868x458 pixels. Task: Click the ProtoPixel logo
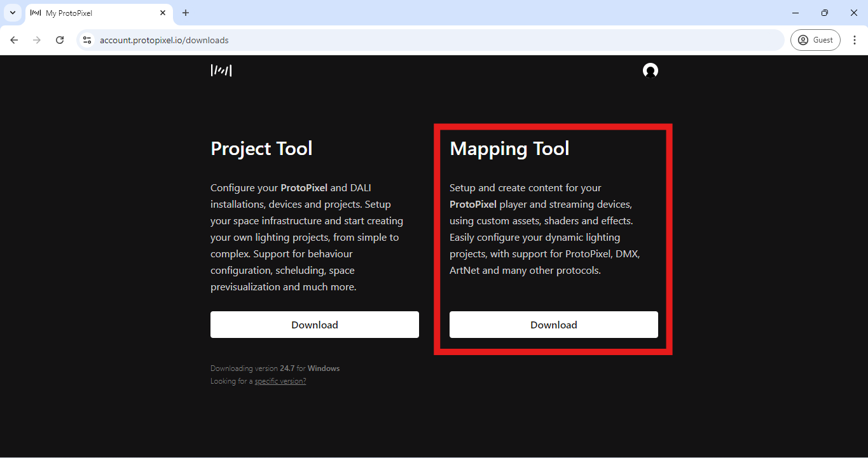pyautogui.click(x=221, y=71)
